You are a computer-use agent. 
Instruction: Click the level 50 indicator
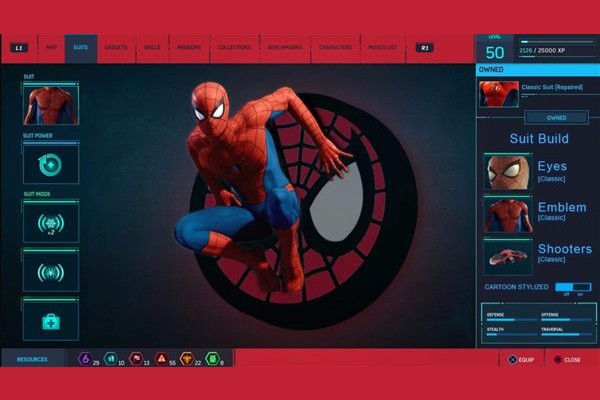[x=495, y=52]
